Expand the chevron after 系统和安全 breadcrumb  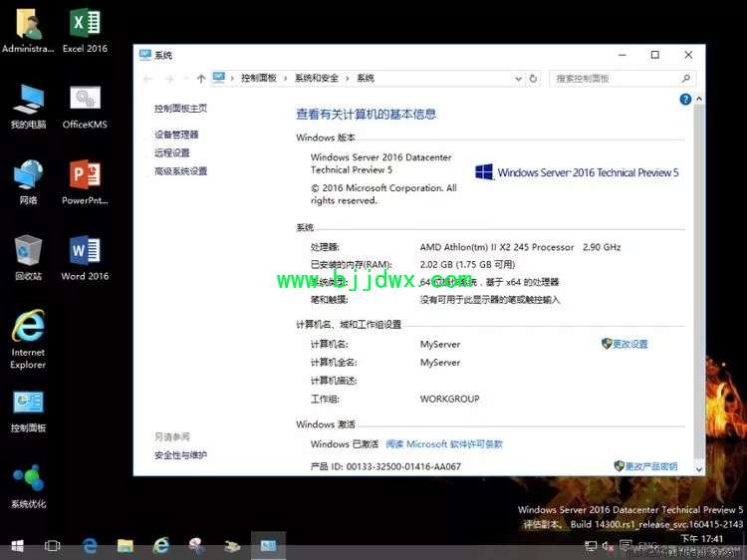(x=348, y=79)
